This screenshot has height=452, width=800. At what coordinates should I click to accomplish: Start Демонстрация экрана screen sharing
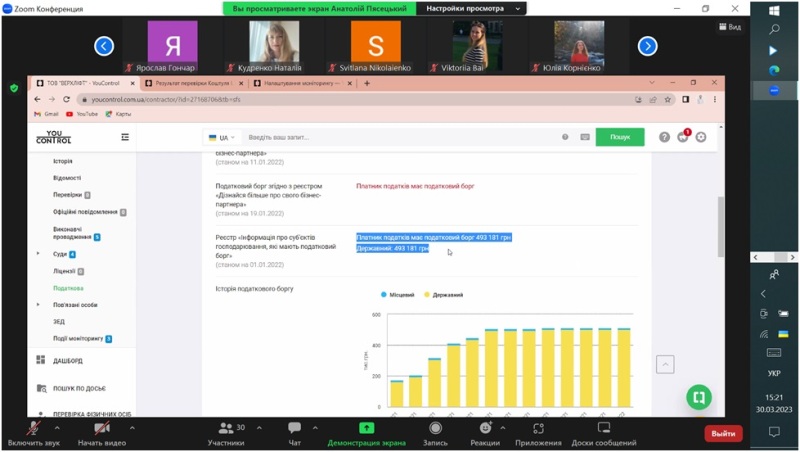pos(366,434)
